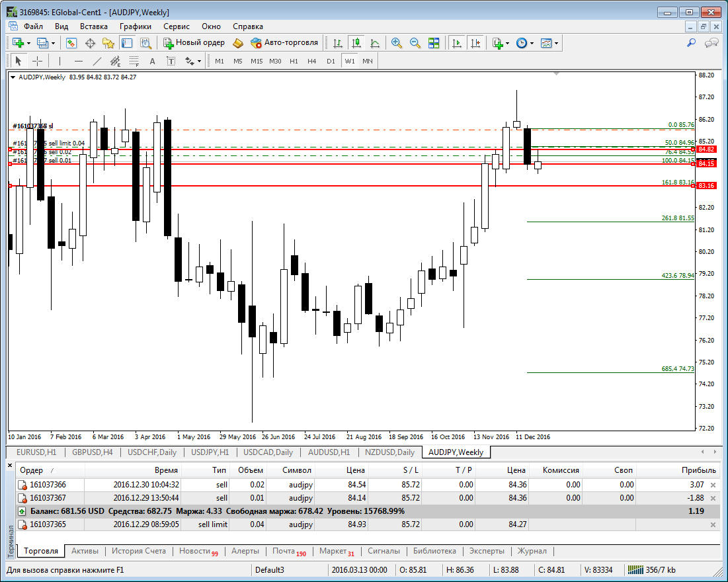
Task: Open the Сервис menu
Action: pos(176,26)
